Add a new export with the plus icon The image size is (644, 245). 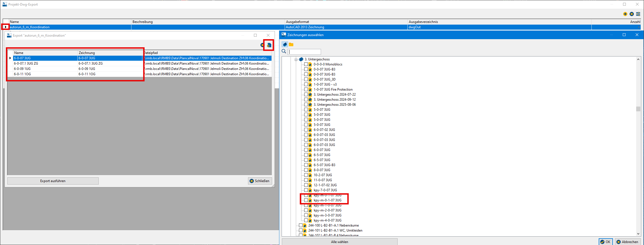pyautogui.click(x=625, y=14)
